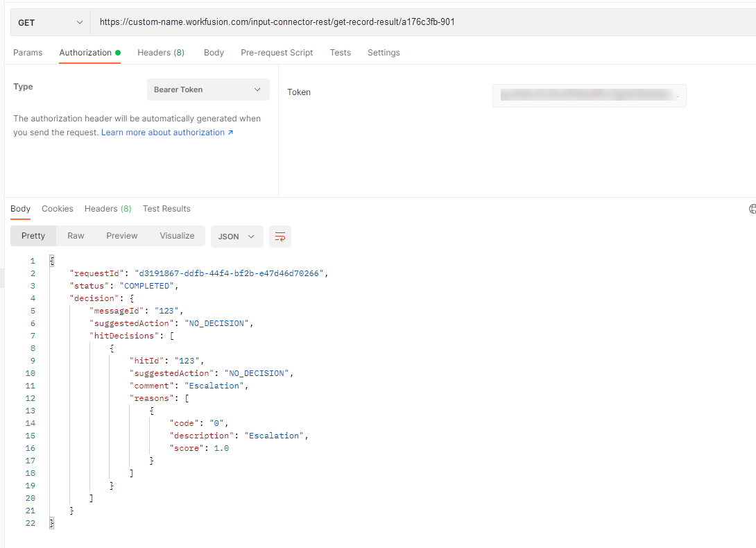Image resolution: width=756 pixels, height=548 pixels.
Task: Open the Bearer Token type dropdown
Action: (208, 89)
